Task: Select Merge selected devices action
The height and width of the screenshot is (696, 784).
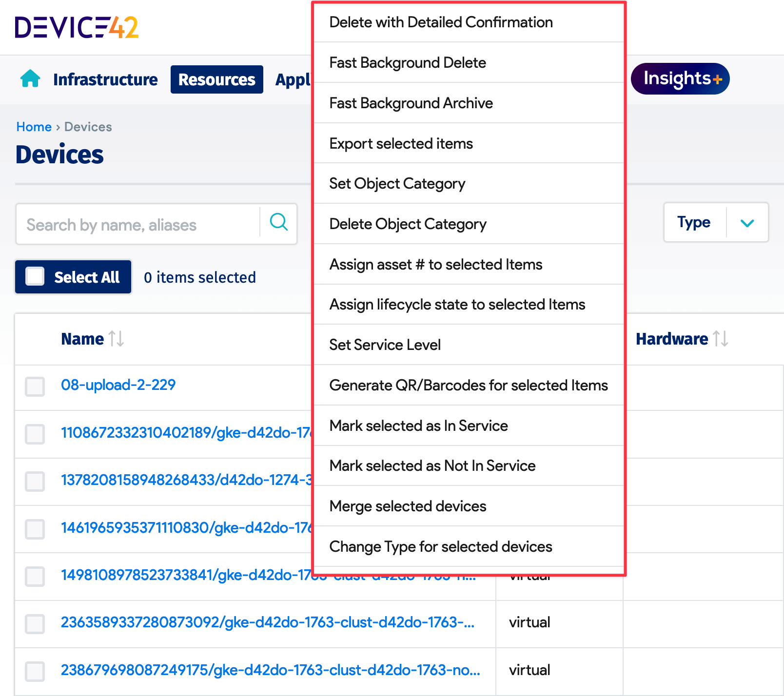Action: (409, 506)
